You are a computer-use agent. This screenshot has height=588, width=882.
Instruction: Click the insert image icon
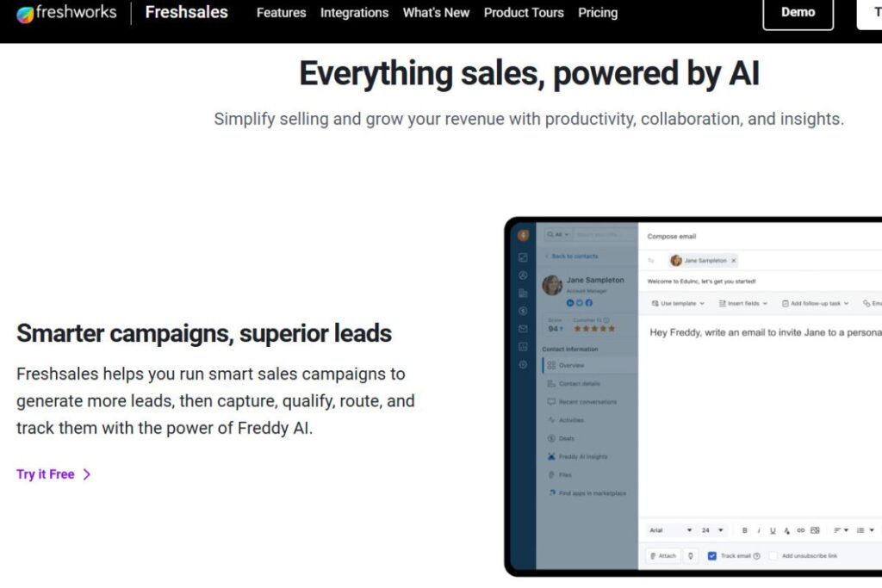[x=815, y=530]
